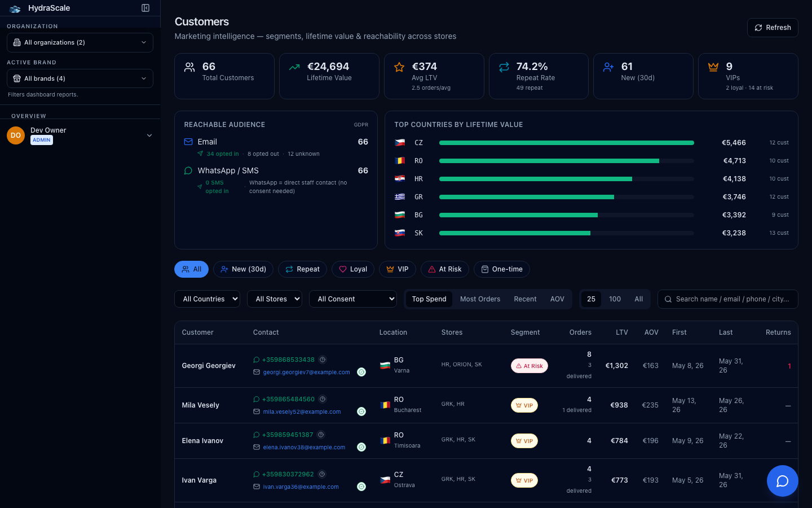Sort by Most Orders tab
Screen dimensions: 812x508
click(x=480, y=299)
